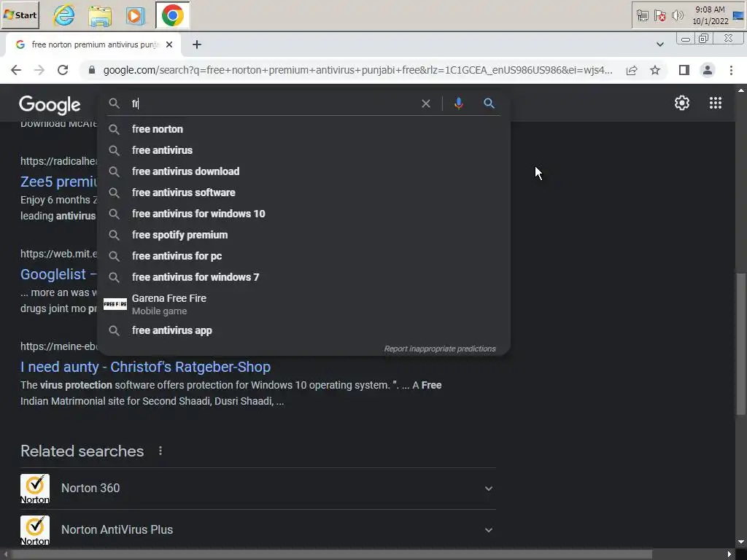Launch Windows Media Player from the taskbar

(135, 15)
